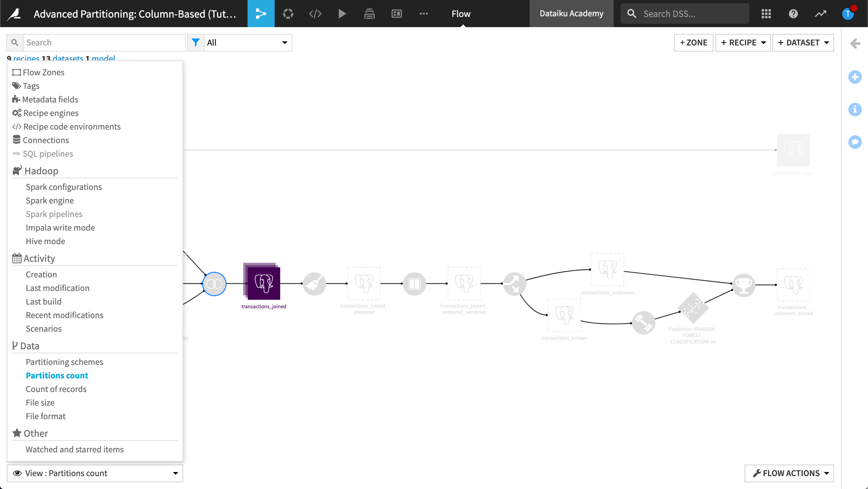Screen dimensions: 868x489
Task: Open the Wiki stacked-pages icon
Action: [x=369, y=14]
